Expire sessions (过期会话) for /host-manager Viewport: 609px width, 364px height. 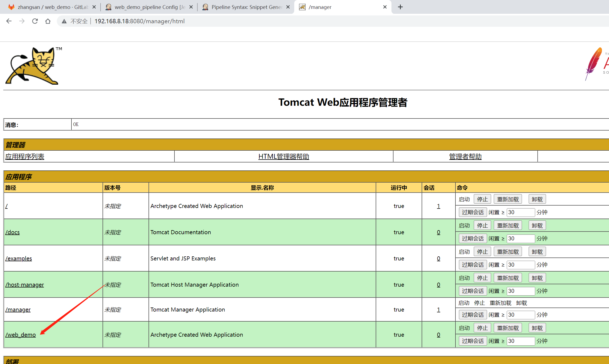473,291
